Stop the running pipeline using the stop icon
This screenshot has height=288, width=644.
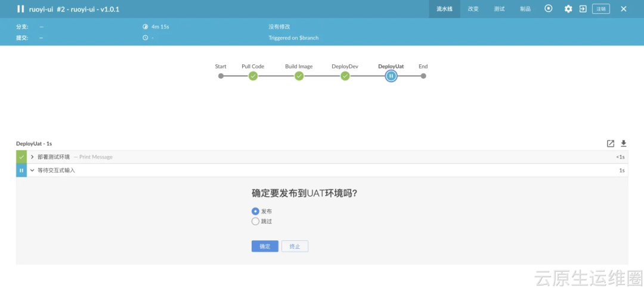pyautogui.click(x=549, y=8)
